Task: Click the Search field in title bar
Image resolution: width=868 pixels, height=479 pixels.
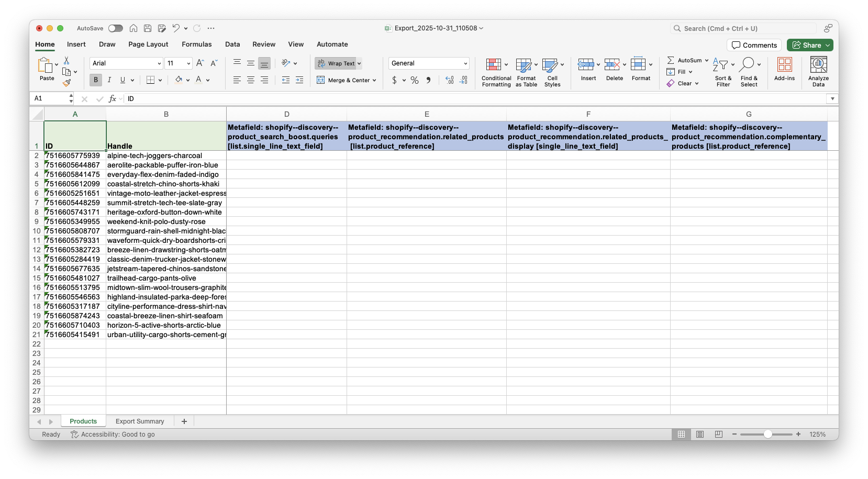Action: pos(743,28)
